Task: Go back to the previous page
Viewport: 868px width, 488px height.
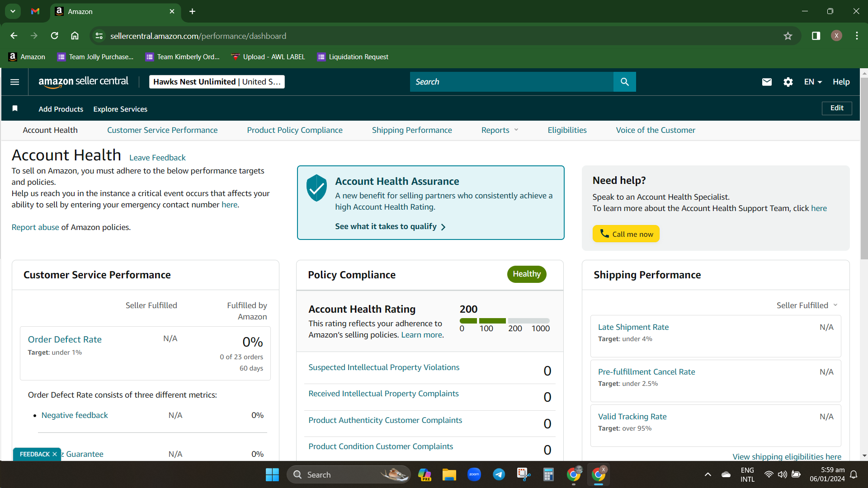Action: (14, 36)
